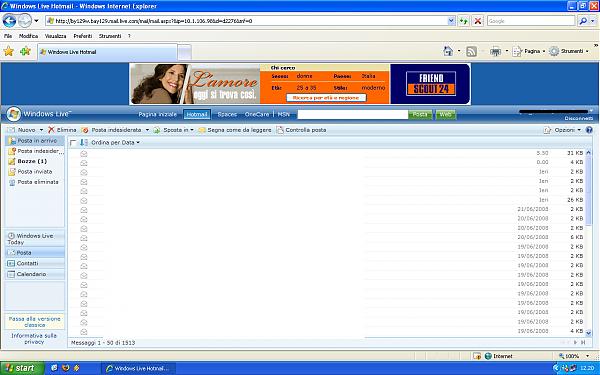Click the Controlla posta icon
This screenshot has width=600, height=375.
[x=280, y=130]
